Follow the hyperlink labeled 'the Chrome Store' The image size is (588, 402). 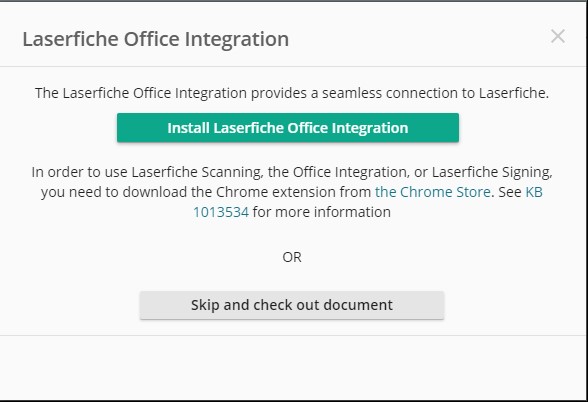pos(433,192)
